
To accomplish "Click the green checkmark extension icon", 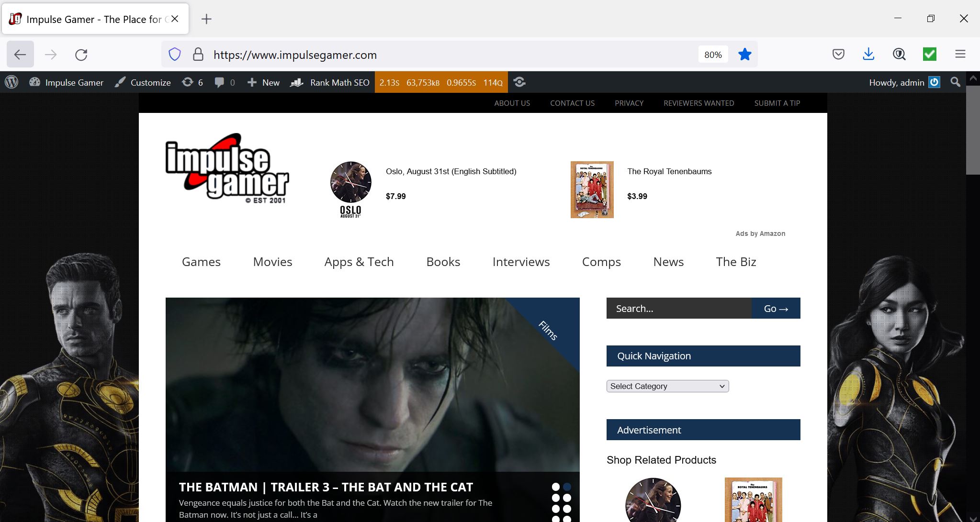I will [930, 54].
